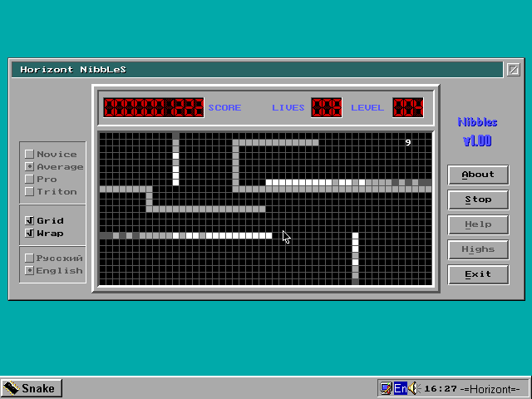Screen dimensions: 532x399
Task: Select the Pro difficulty option
Action: (30, 180)
